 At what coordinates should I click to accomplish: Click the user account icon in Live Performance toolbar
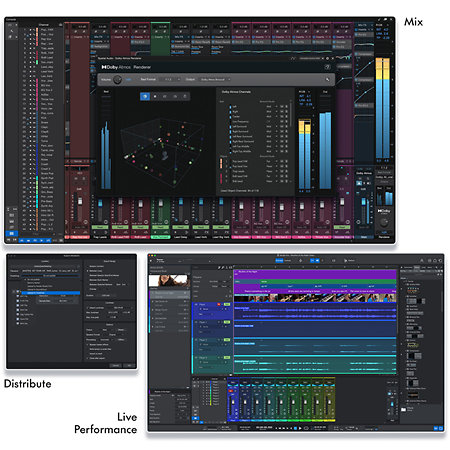(x=422, y=260)
